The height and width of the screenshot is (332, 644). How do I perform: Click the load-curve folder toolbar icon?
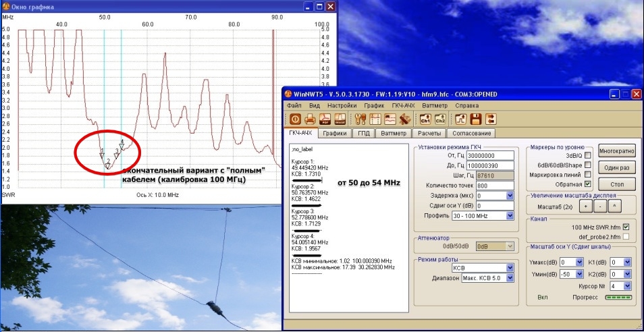pyautogui.click(x=461, y=119)
